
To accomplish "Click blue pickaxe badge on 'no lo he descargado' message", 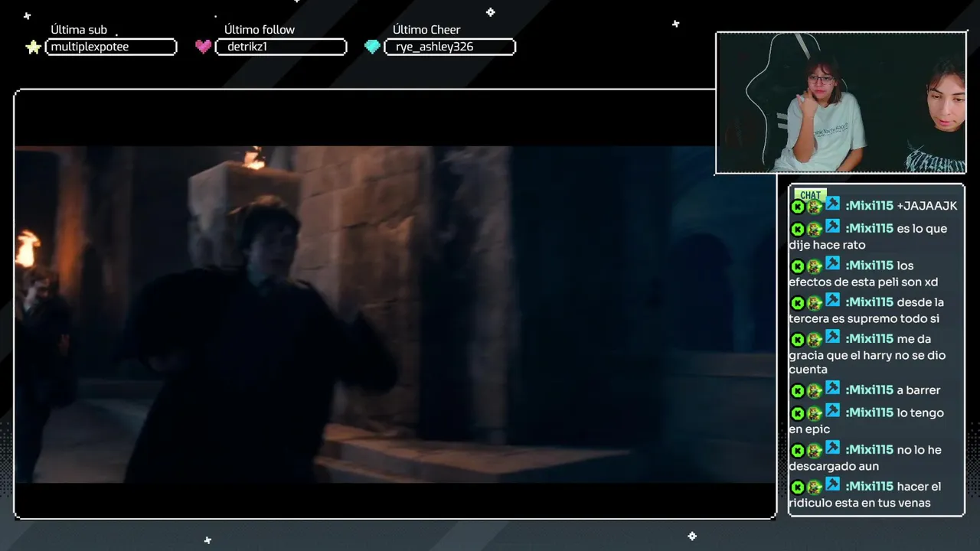I will tap(832, 448).
